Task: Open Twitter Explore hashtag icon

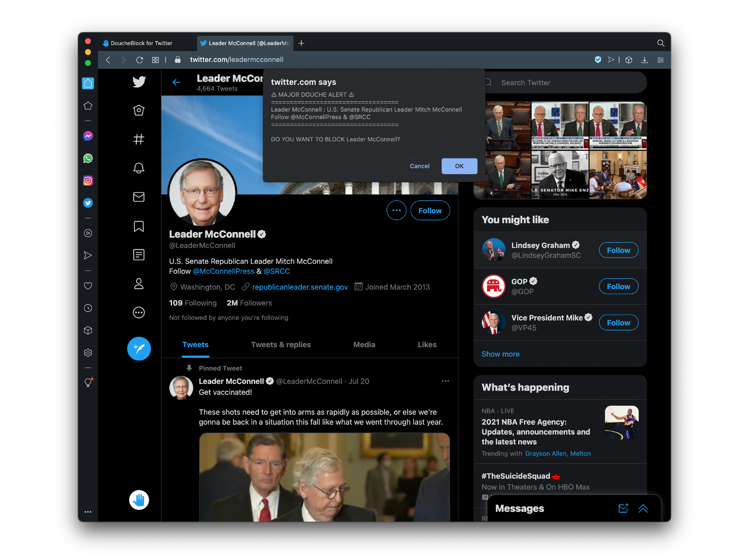Action: point(139,139)
